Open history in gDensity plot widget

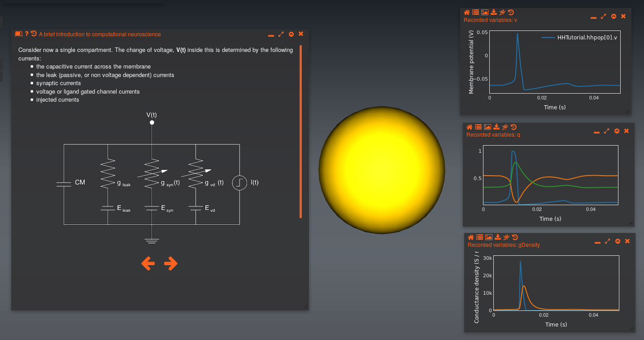pos(515,237)
